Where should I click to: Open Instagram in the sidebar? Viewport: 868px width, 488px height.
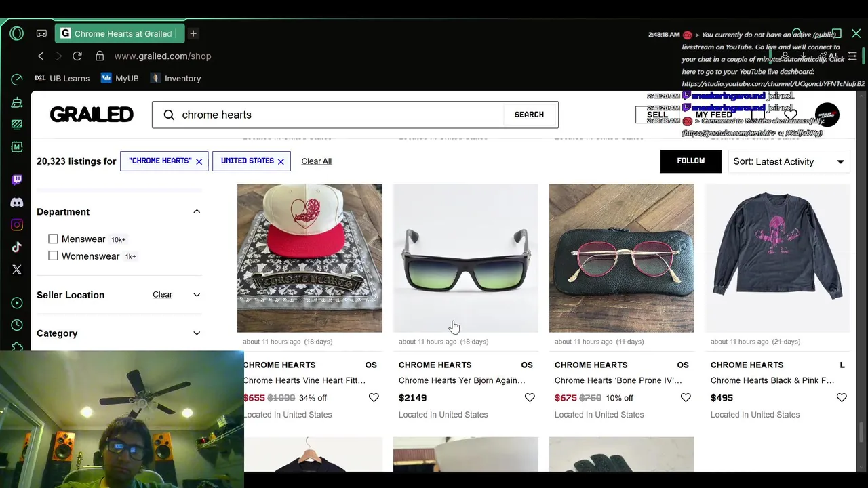[x=17, y=225]
